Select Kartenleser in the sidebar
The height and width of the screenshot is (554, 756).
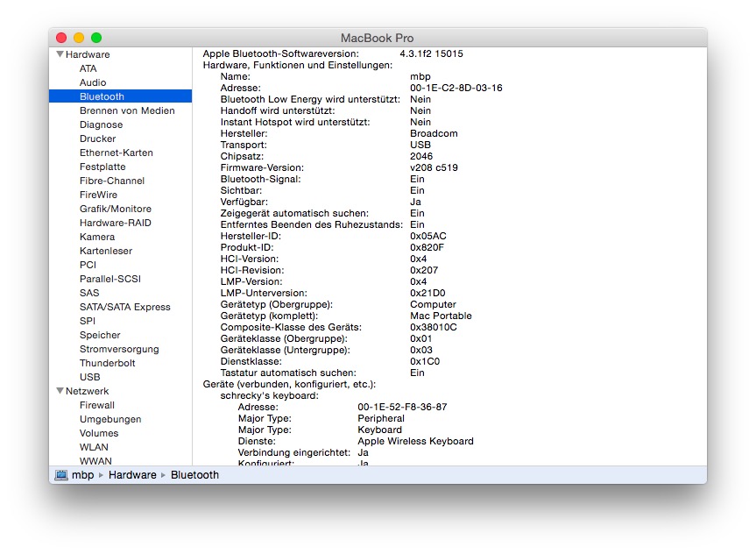106,251
